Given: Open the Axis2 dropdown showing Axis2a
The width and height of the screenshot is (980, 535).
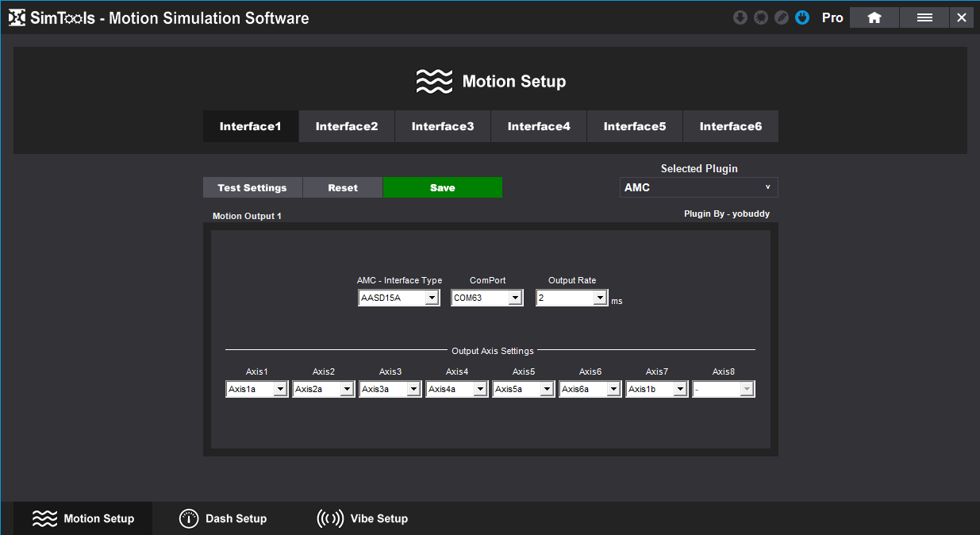Looking at the screenshot, I should point(324,389).
